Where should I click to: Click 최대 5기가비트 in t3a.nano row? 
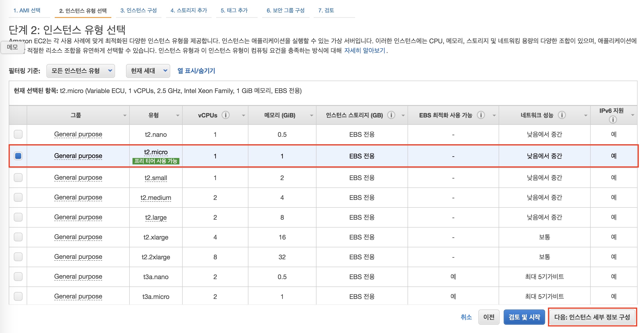click(x=544, y=277)
